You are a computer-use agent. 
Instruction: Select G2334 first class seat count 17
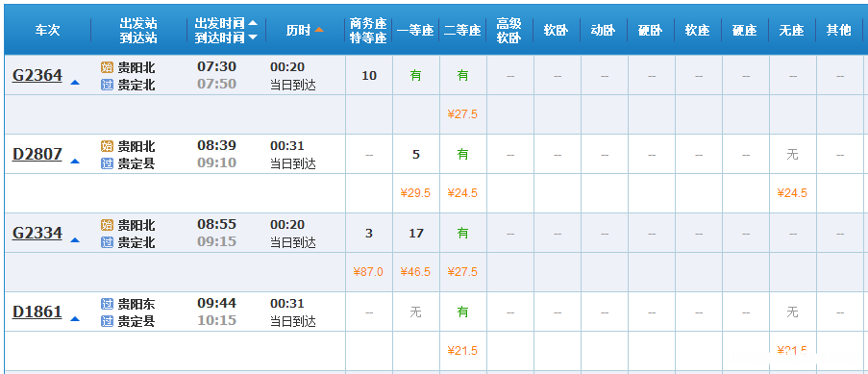point(416,233)
